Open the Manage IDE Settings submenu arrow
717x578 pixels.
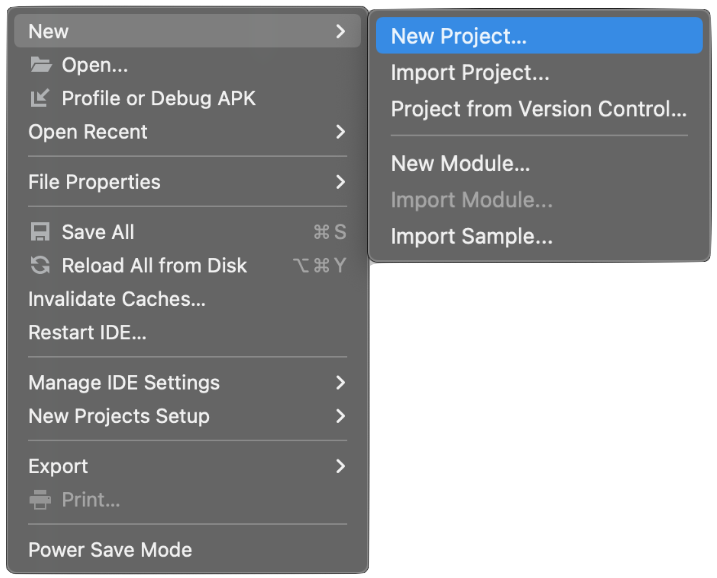[x=340, y=383]
